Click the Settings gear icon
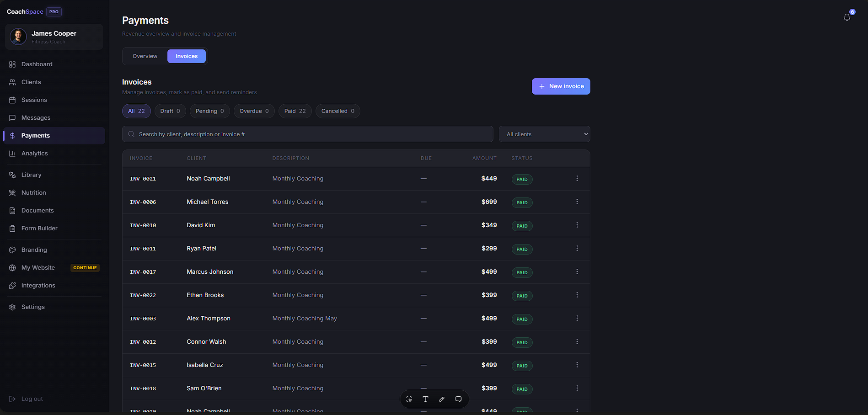The width and height of the screenshot is (868, 415). pos(12,307)
